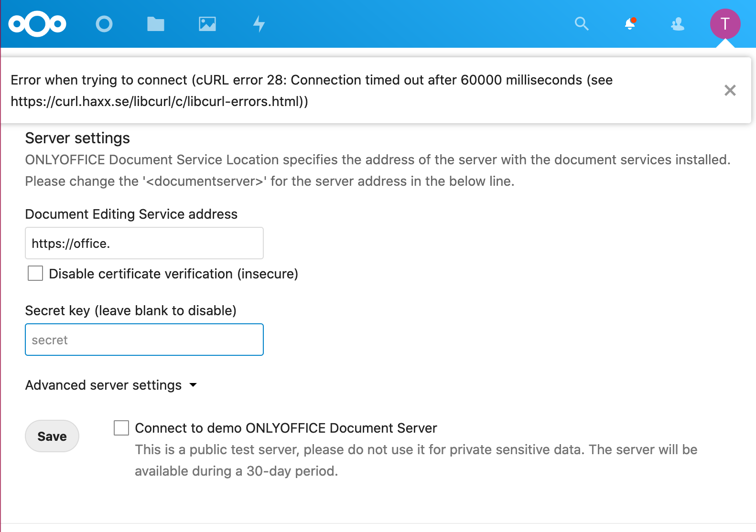Open the Dashboard circle icon
This screenshot has height=532, width=756.
[104, 24]
